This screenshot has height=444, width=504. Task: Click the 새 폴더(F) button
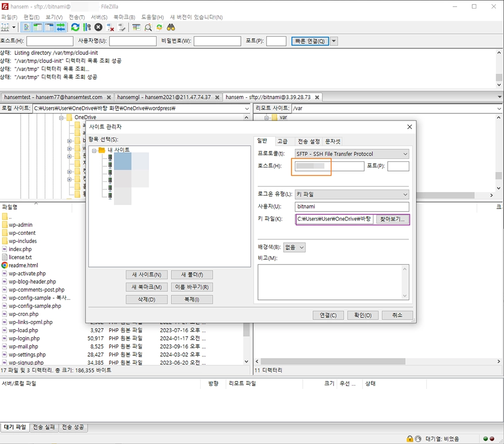192,275
